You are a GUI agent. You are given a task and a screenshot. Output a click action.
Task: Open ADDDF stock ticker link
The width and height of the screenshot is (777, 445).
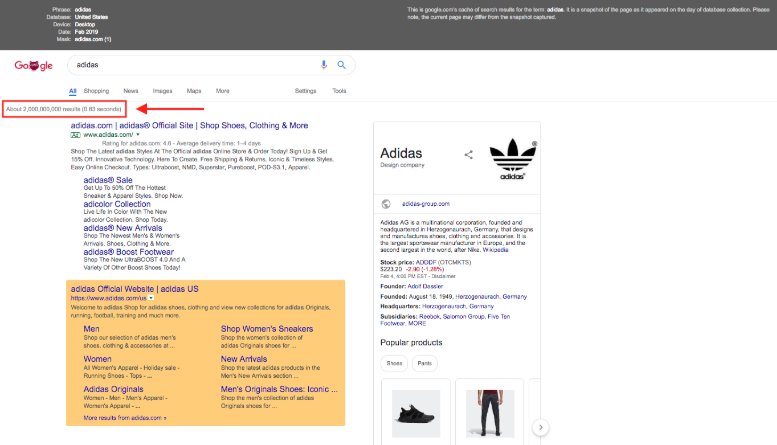(426, 262)
